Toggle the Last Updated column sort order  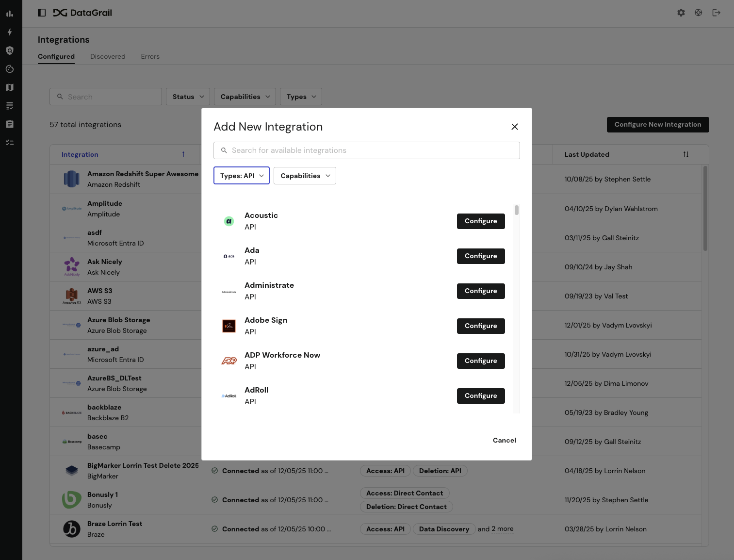tap(685, 154)
